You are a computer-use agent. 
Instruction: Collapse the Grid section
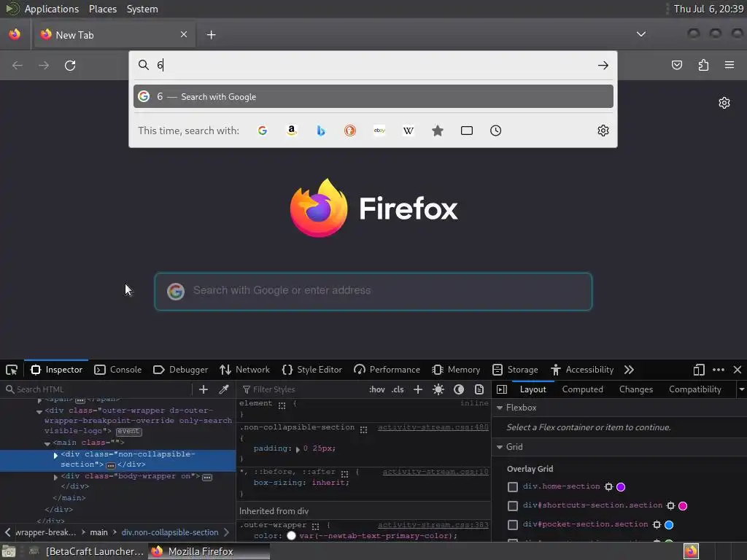click(499, 447)
